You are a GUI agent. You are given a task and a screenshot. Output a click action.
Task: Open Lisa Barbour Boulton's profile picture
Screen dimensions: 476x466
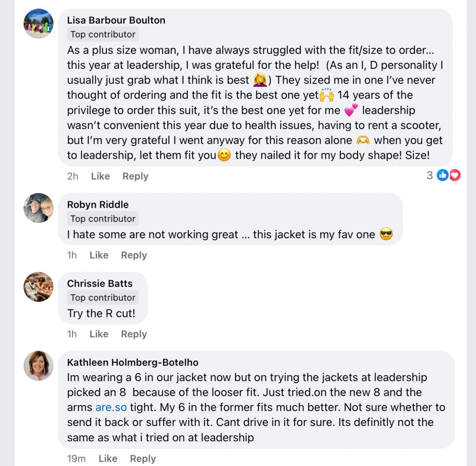click(x=38, y=23)
